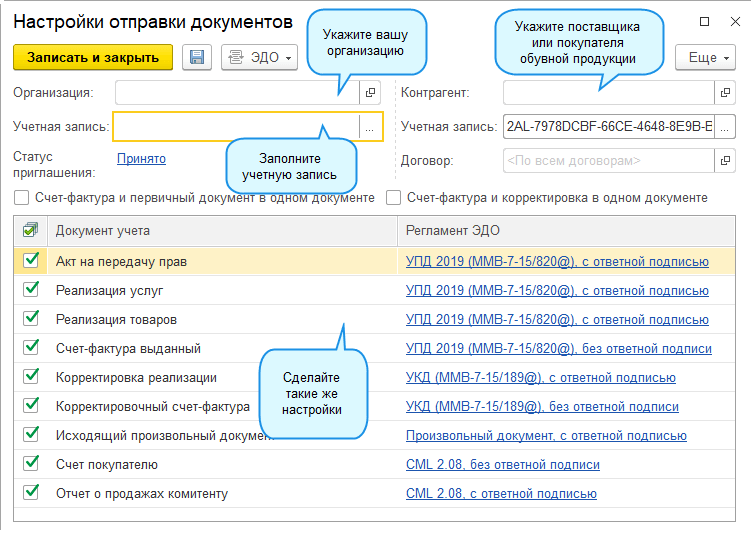
Task: Open УПД 2019 regulation link for Реализация товаров
Action: pos(556,320)
